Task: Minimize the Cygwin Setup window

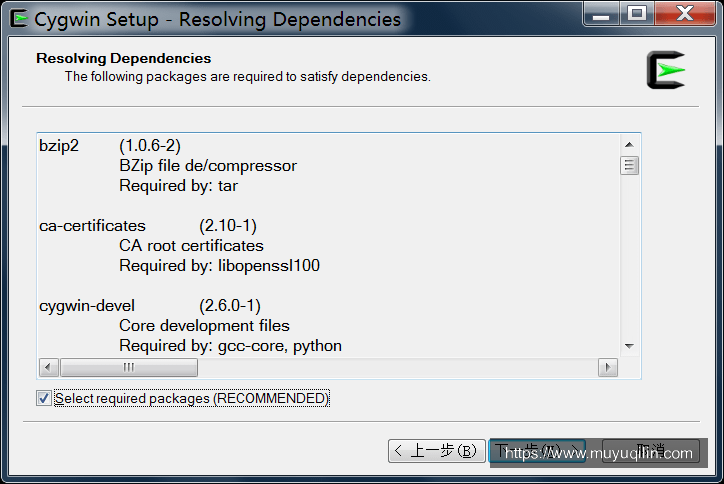Action: tap(601, 13)
